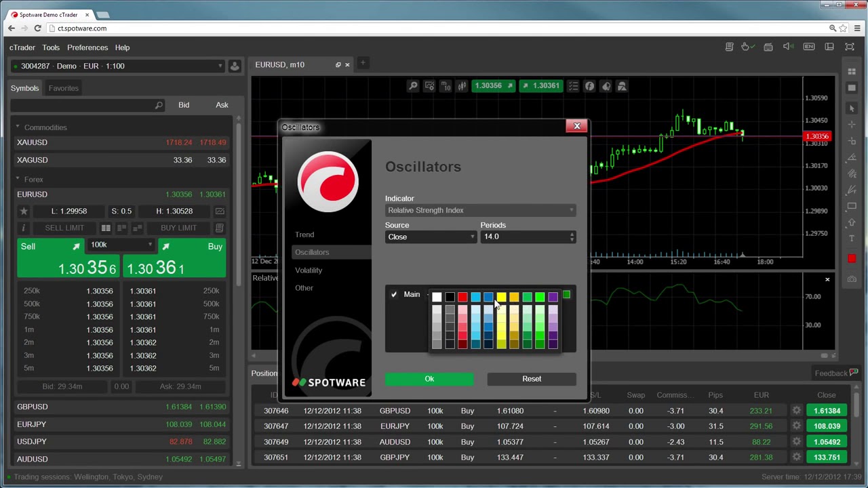
Task: Select the multi-chart grid layout icon
Action: 852,71
